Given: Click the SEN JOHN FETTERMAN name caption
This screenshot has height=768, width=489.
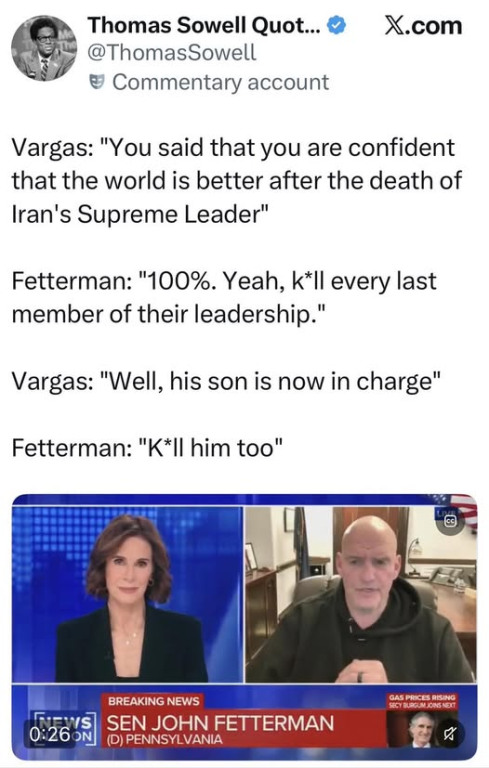Looking at the screenshot, I should [x=220, y=723].
